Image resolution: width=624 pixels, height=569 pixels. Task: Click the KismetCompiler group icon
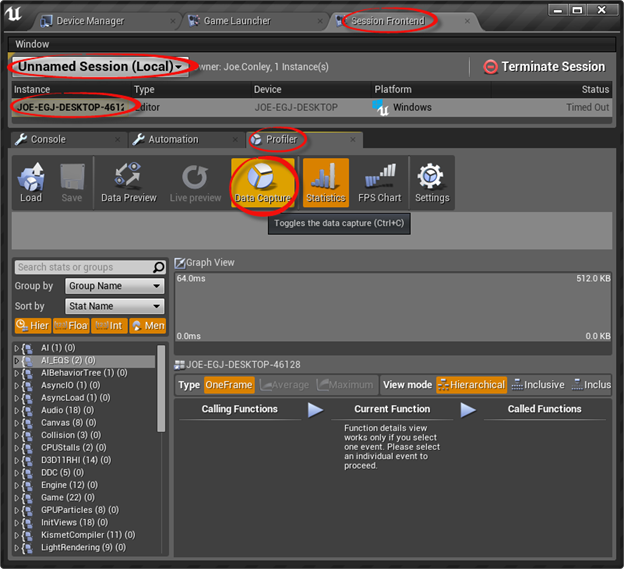pyautogui.click(x=27, y=535)
